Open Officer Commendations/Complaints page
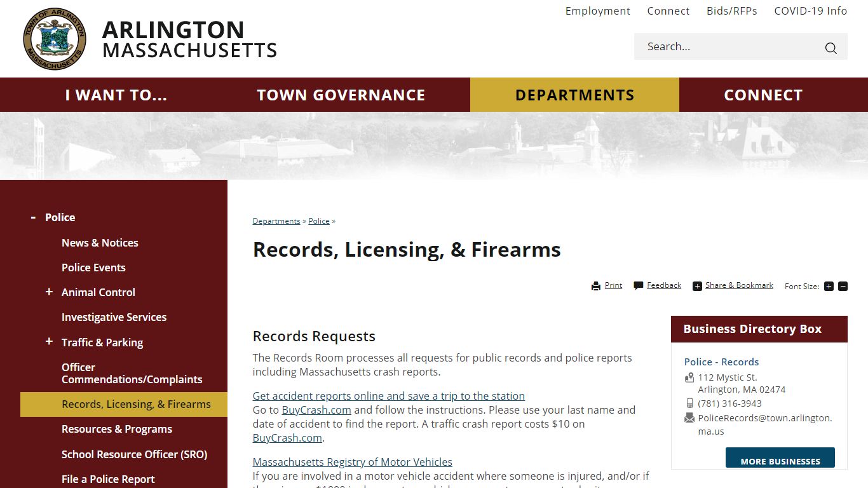Screen dimensions: 868x488 click(132, 373)
